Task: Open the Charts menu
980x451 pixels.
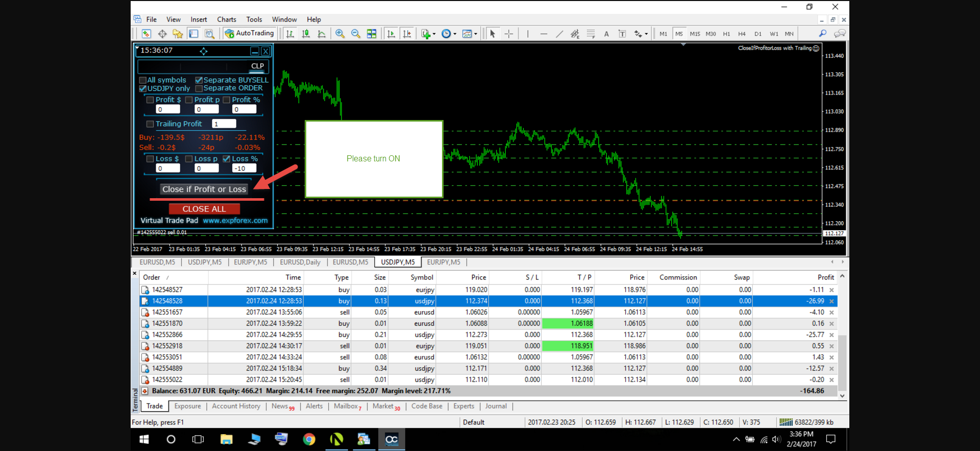Action: [x=226, y=19]
